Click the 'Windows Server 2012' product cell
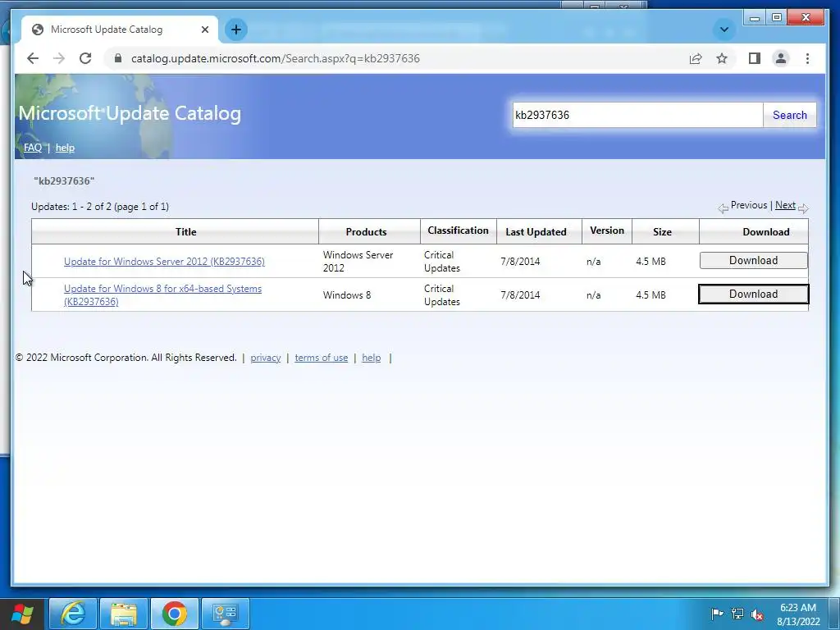 point(358,262)
